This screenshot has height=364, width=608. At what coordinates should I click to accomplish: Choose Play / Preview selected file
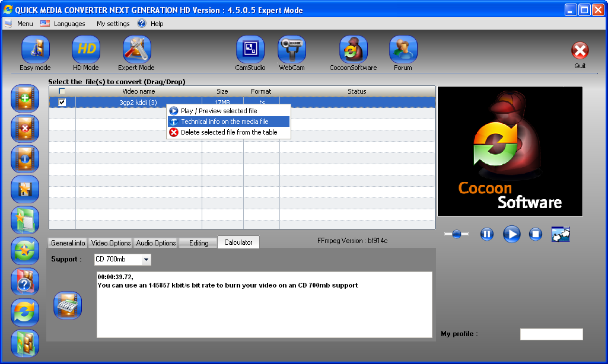tap(229, 111)
